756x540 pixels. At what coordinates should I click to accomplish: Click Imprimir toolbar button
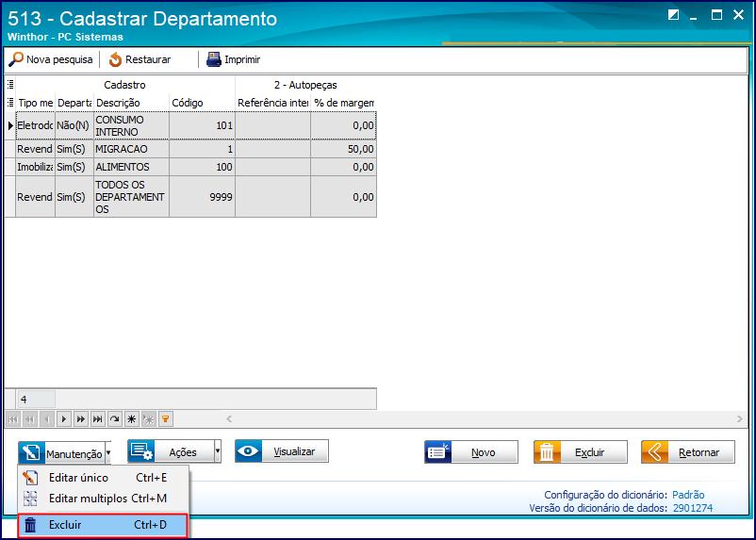click(x=234, y=59)
